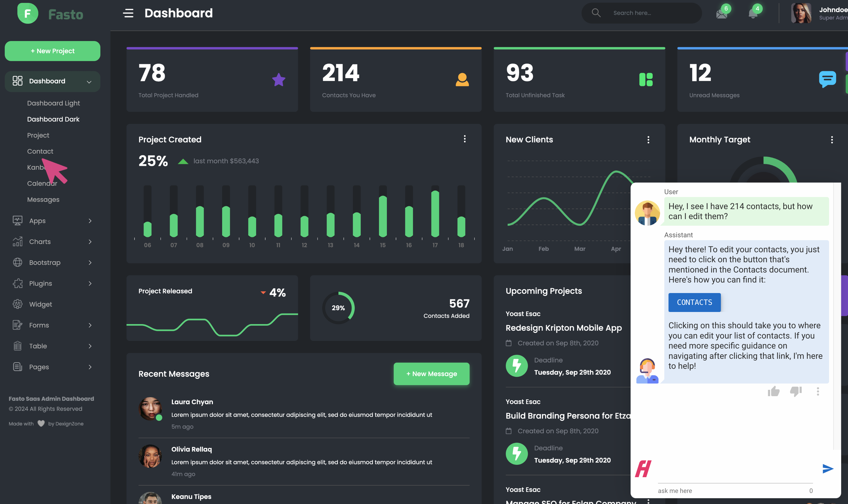The height and width of the screenshot is (504, 848).
Task: Click the star icon for Total Projects
Action: click(278, 79)
